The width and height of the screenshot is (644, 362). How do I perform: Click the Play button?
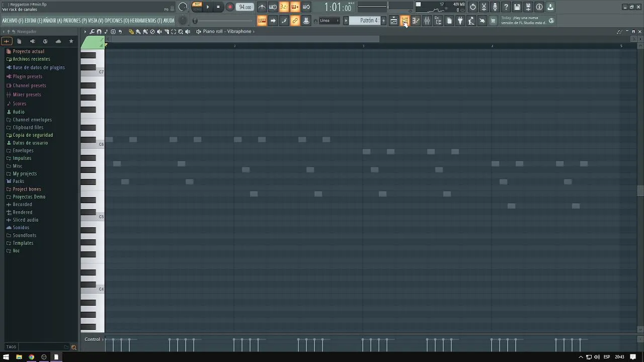tap(208, 7)
